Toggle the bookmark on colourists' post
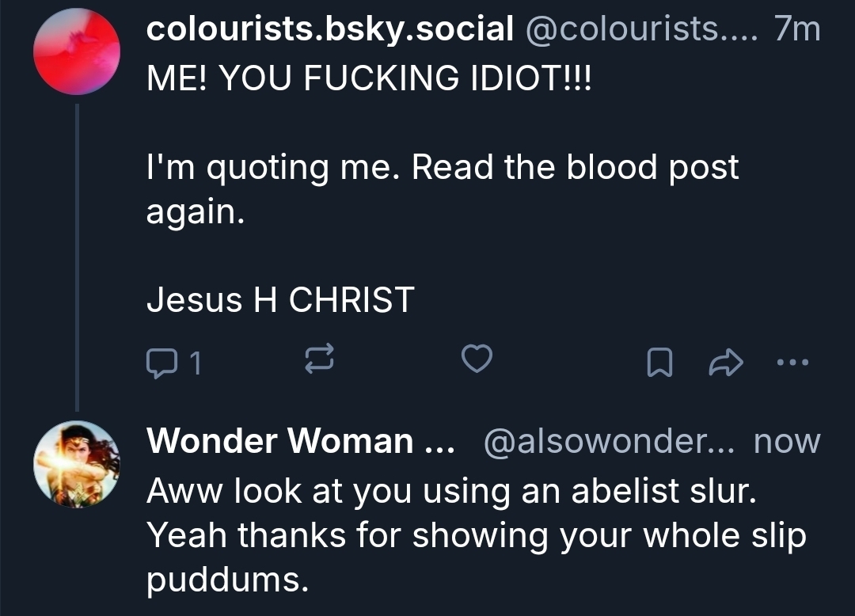 point(659,363)
